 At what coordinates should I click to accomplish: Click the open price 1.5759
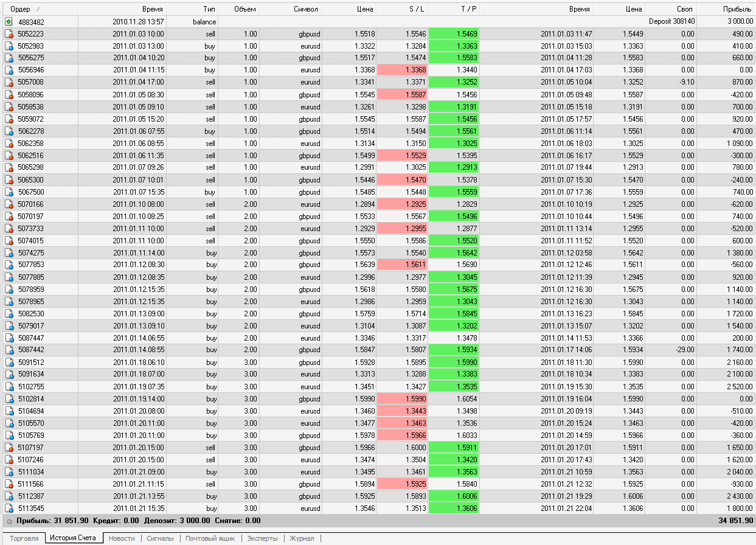click(x=364, y=313)
